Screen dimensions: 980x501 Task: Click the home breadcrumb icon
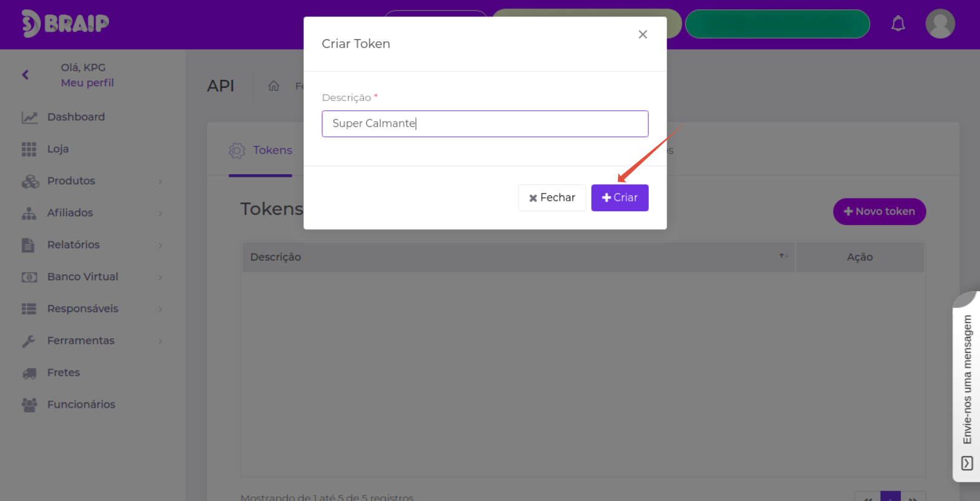coord(274,86)
